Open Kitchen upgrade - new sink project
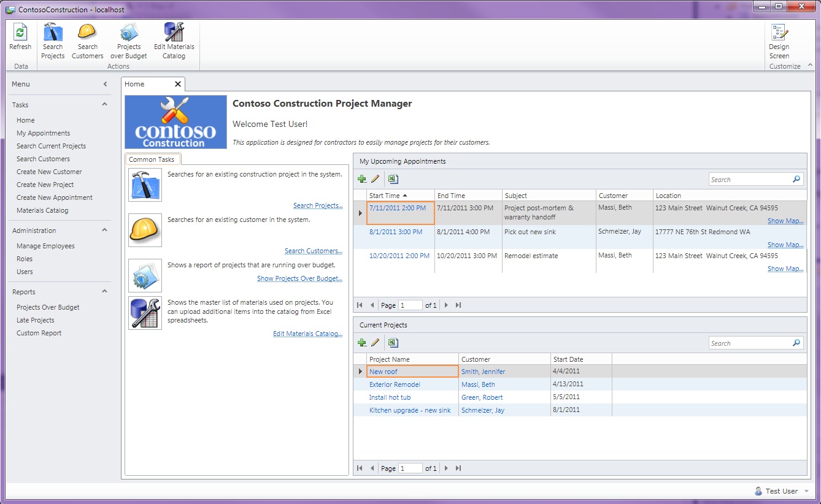Screen dimensions: 821x504 pos(410,410)
